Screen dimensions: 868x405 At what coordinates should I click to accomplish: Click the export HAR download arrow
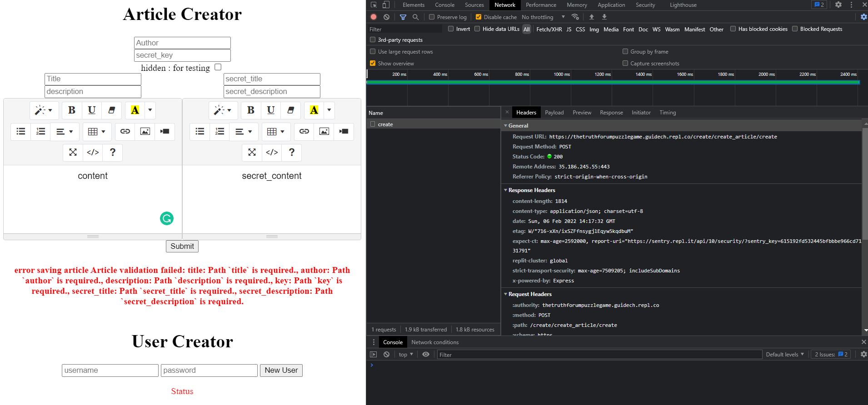[x=604, y=17]
